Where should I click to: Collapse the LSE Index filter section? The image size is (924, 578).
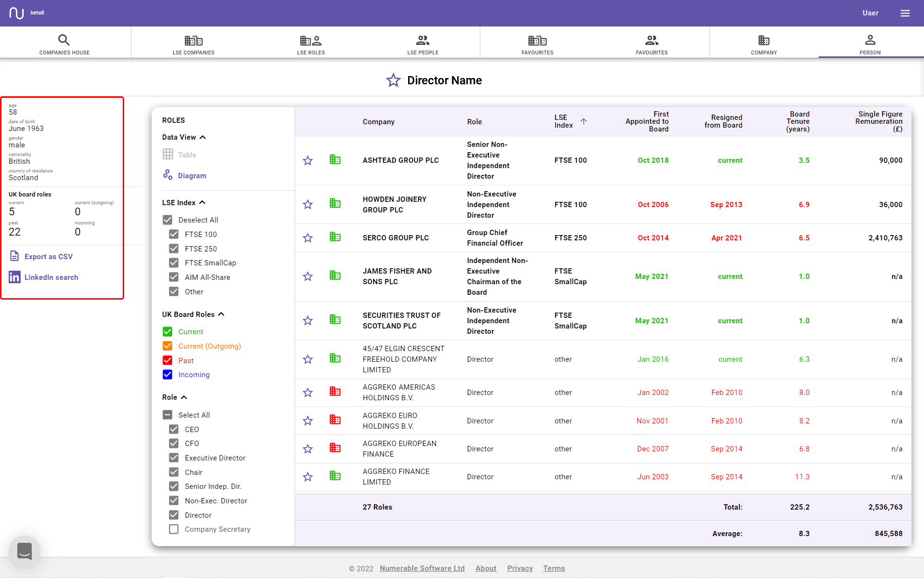(202, 203)
